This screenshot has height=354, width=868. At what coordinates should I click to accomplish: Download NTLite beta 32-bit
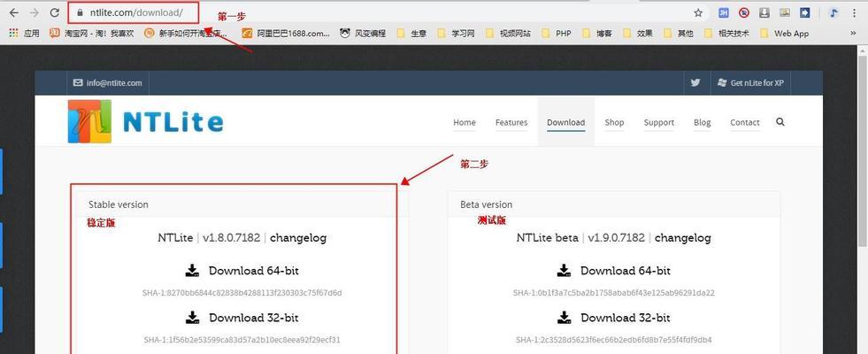point(613,318)
